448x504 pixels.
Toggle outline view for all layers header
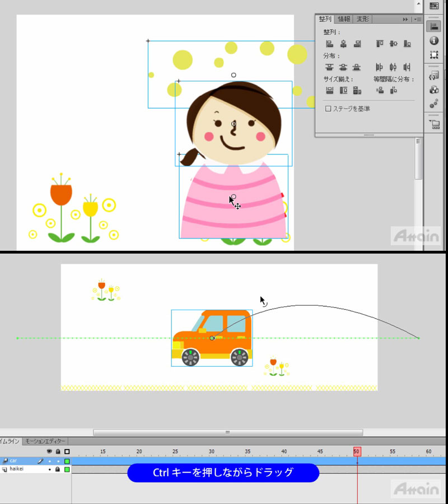(x=67, y=451)
